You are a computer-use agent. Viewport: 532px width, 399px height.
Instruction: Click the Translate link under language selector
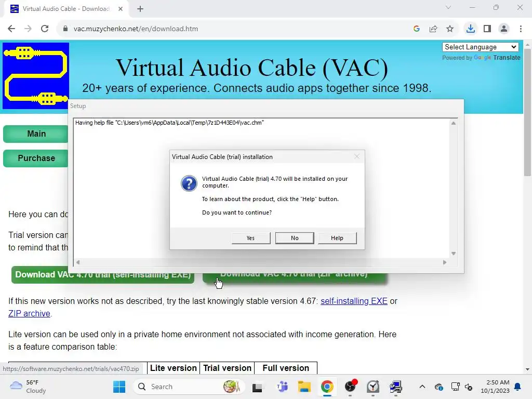tap(507, 58)
